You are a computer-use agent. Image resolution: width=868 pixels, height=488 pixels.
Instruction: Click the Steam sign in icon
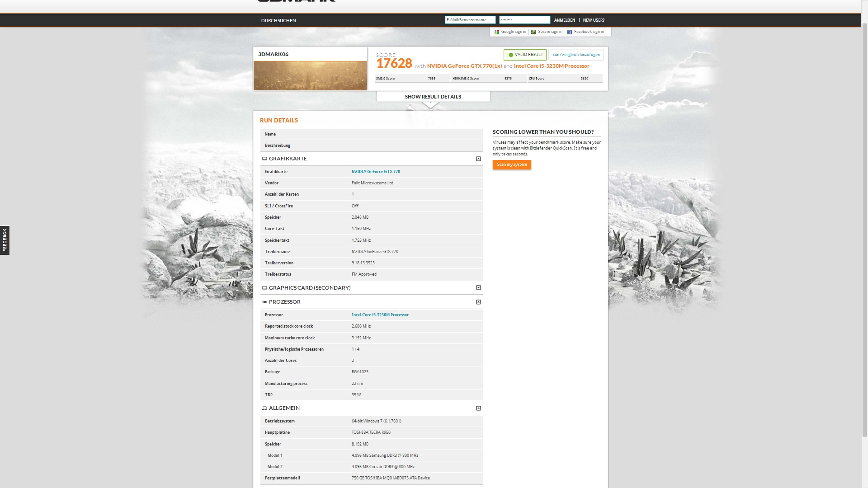533,32
